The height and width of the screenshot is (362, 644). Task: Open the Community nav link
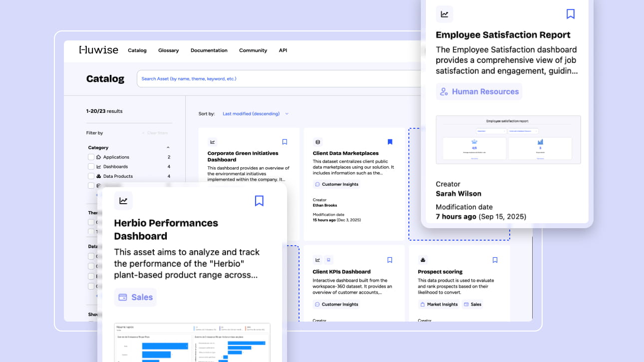253,50
